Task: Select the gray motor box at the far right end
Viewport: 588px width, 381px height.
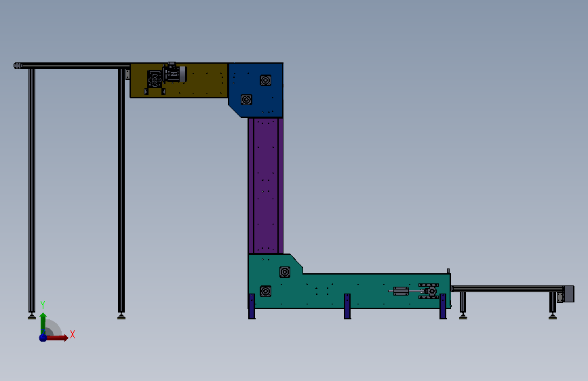Action: (x=569, y=294)
